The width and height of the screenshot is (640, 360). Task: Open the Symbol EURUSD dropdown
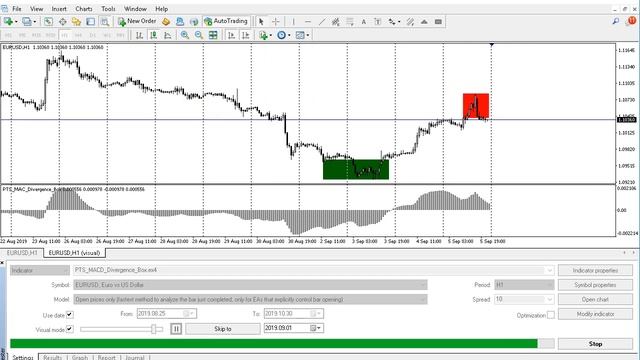click(250, 285)
